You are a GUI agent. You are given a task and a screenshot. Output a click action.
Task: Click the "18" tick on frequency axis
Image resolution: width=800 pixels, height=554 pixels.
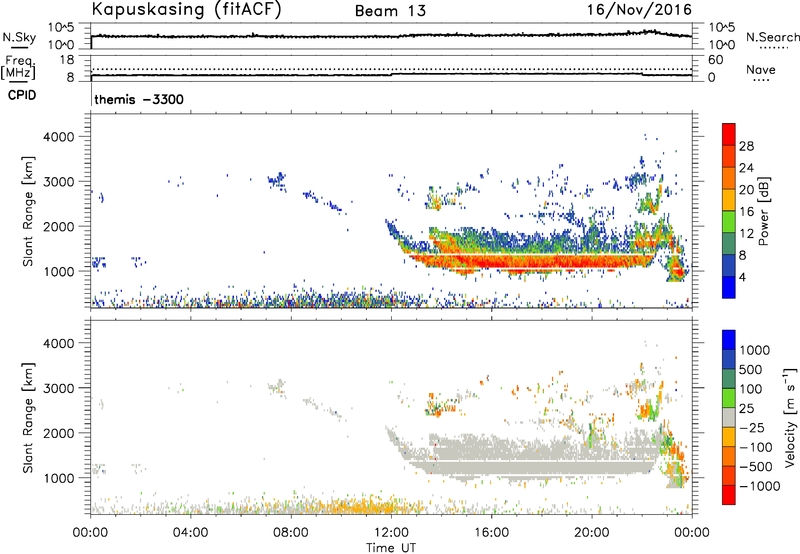click(66, 60)
